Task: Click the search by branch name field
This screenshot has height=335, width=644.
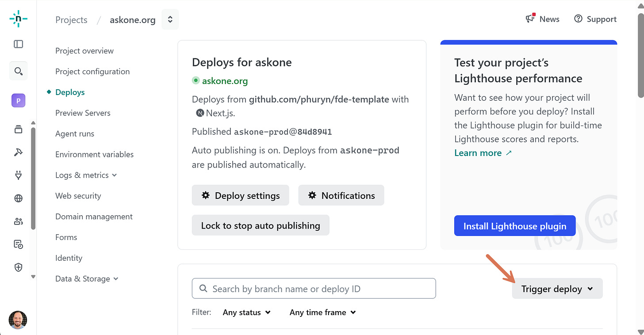Action: 314,289
